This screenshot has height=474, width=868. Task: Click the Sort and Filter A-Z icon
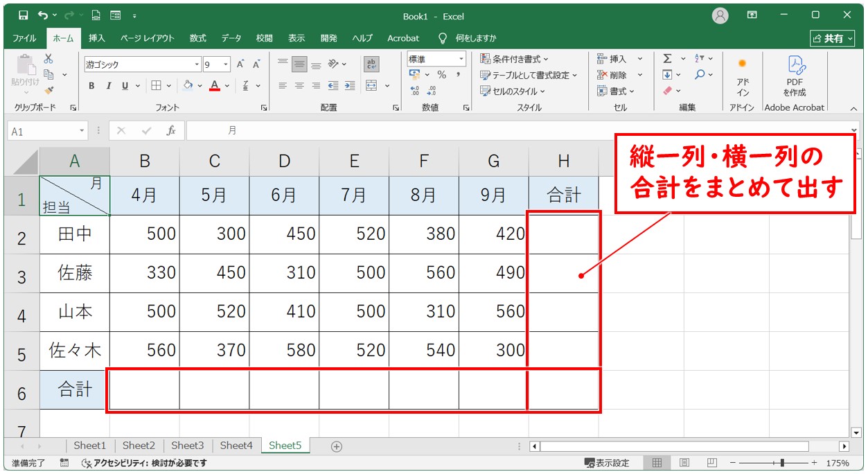(x=700, y=59)
